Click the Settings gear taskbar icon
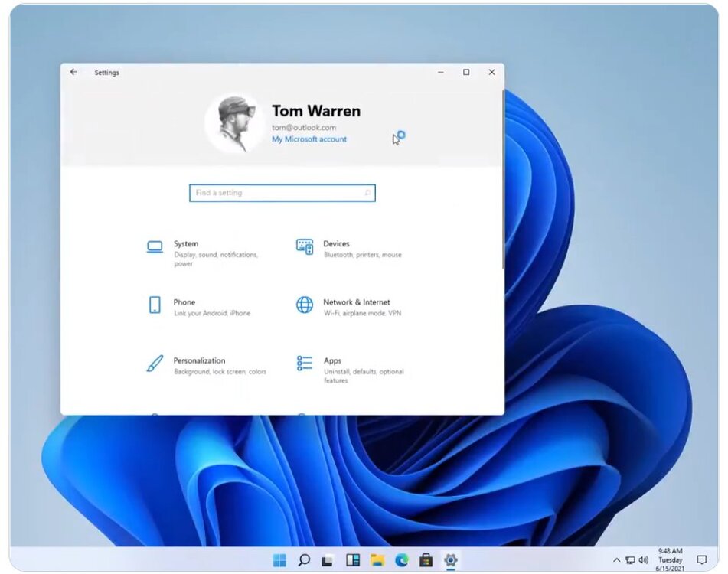Image resolution: width=728 pixels, height=574 pixels. [450, 560]
